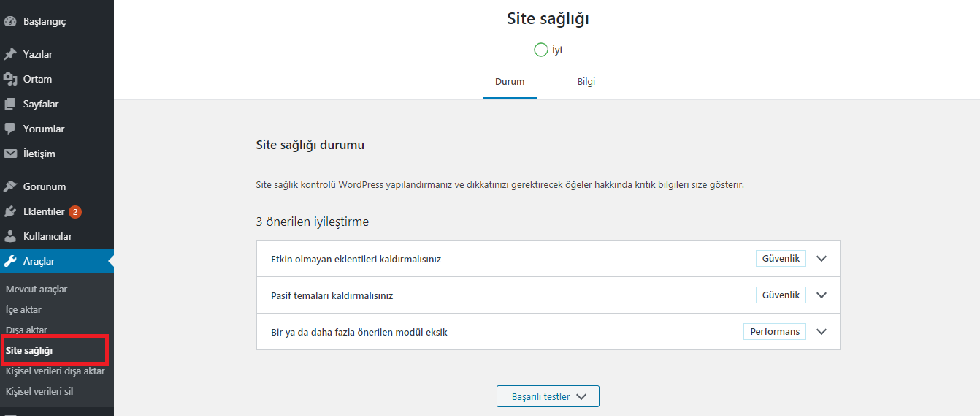
Task: Click the Başlangıç dashboard icon
Action: click(x=10, y=22)
